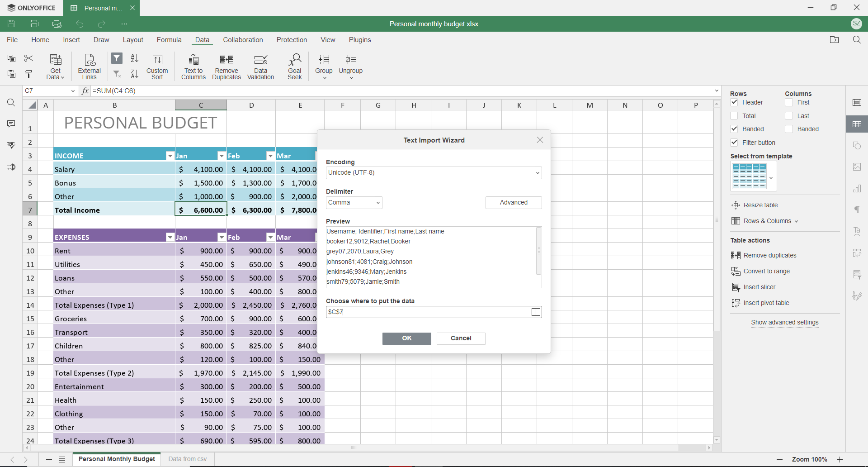Click Insert pivot table
This screenshot has height=467, width=868.
[x=760, y=303]
